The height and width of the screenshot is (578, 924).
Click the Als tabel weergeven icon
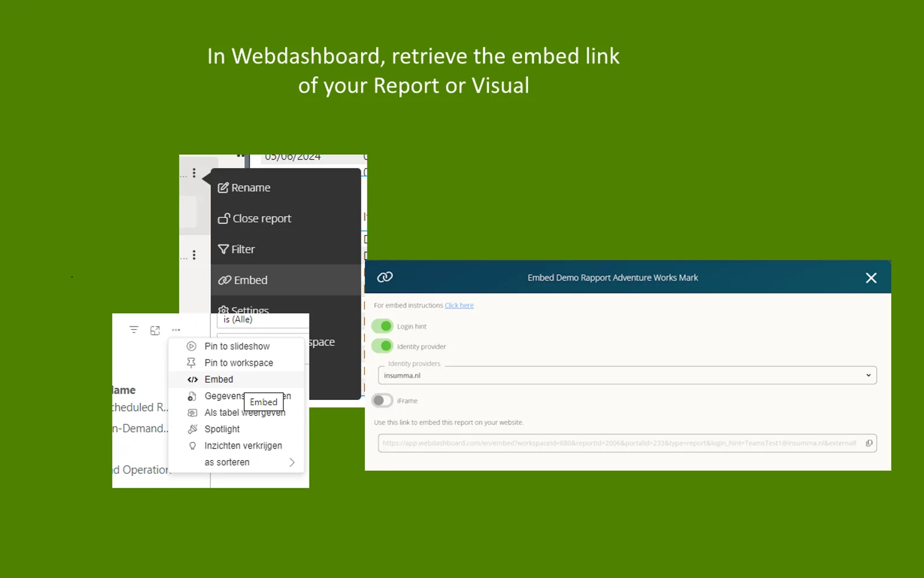pyautogui.click(x=192, y=413)
